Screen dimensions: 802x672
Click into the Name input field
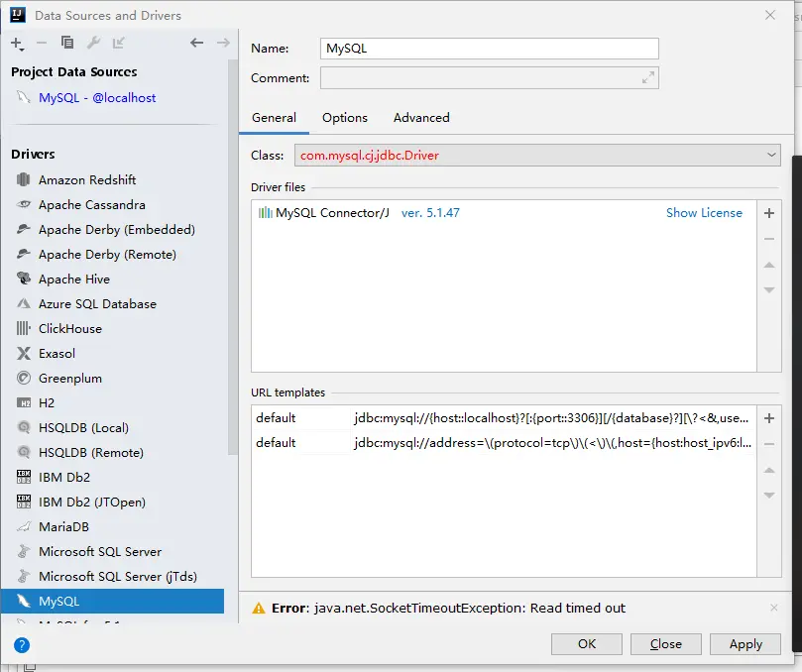(490, 49)
